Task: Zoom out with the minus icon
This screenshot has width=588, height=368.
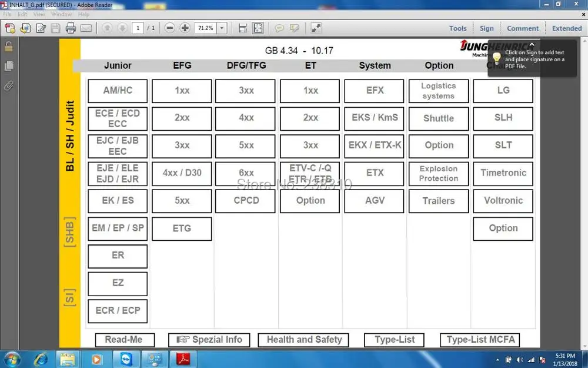Action: point(169,28)
